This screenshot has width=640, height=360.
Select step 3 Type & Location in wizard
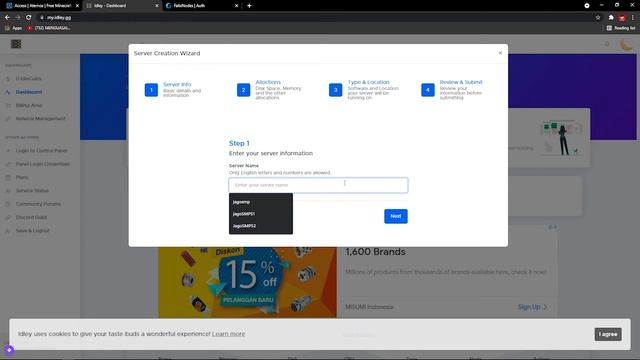coord(364,89)
